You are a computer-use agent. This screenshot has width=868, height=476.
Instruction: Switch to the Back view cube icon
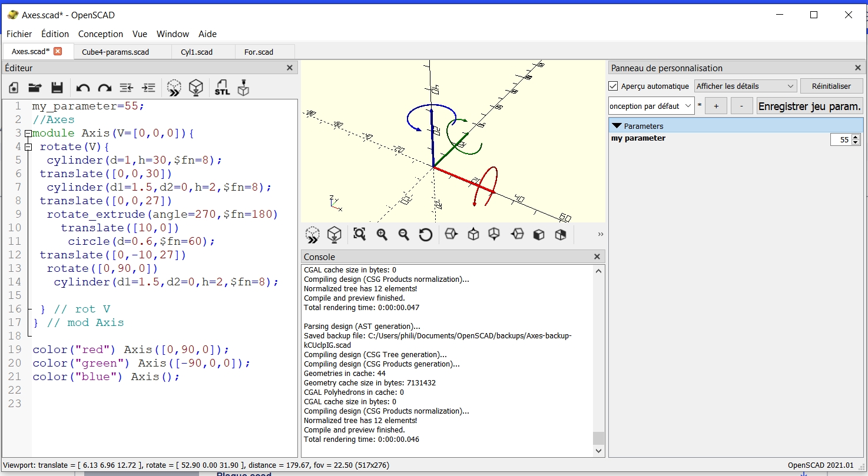click(x=561, y=234)
